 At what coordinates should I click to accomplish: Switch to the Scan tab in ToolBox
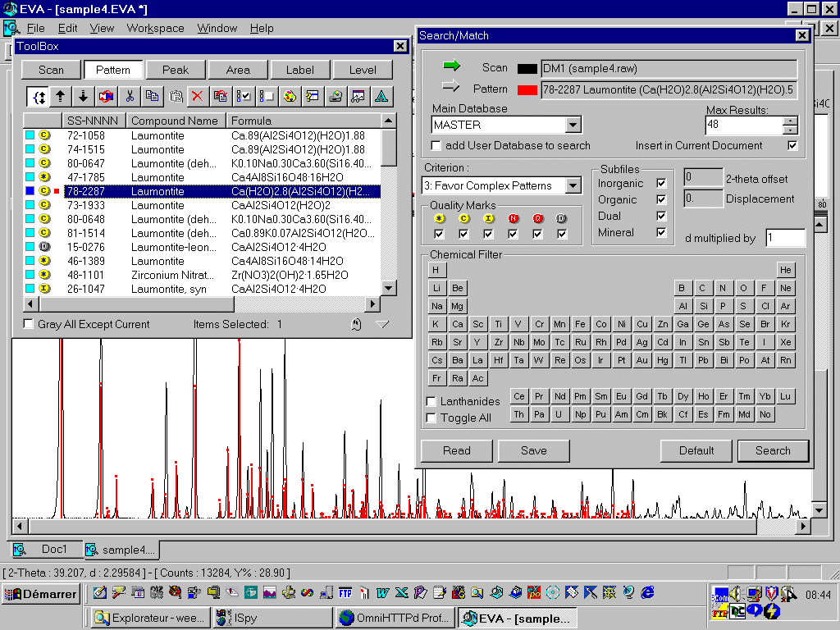click(52, 70)
